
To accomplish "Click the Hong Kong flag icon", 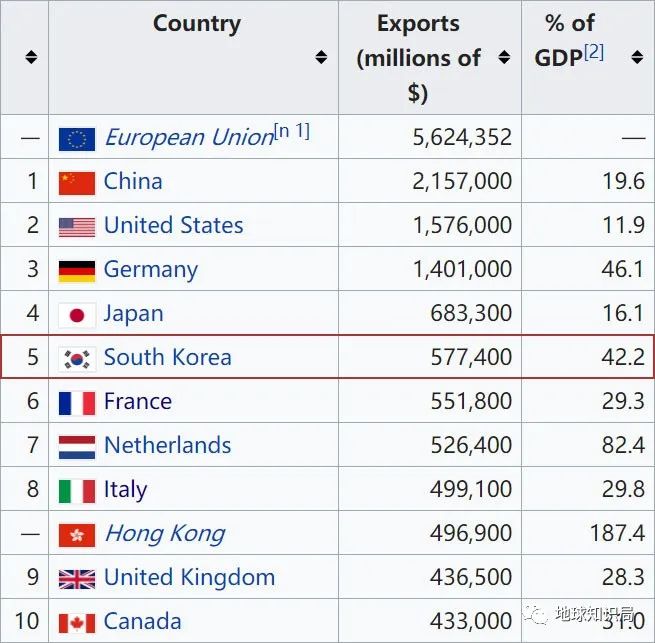I will coord(77,535).
